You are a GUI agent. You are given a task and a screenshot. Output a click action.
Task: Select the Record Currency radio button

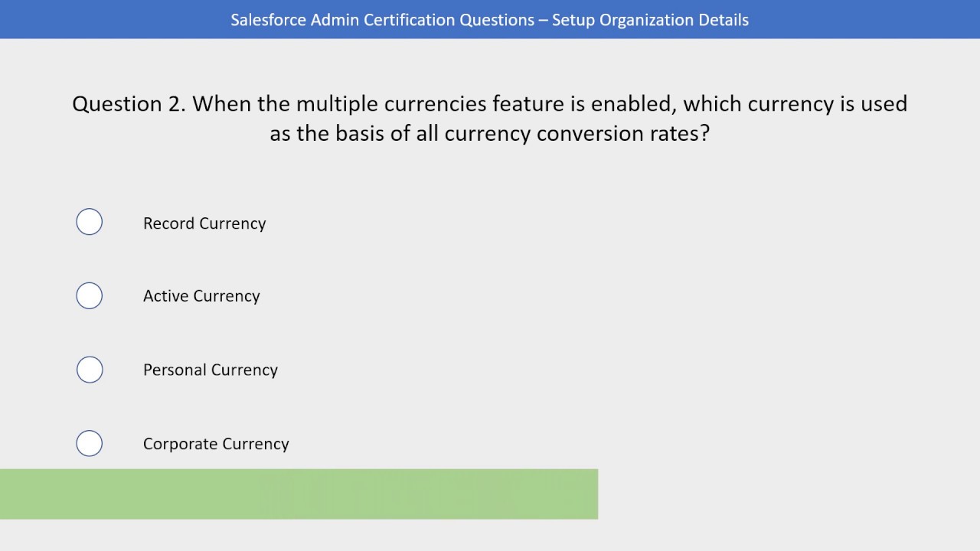(x=90, y=222)
